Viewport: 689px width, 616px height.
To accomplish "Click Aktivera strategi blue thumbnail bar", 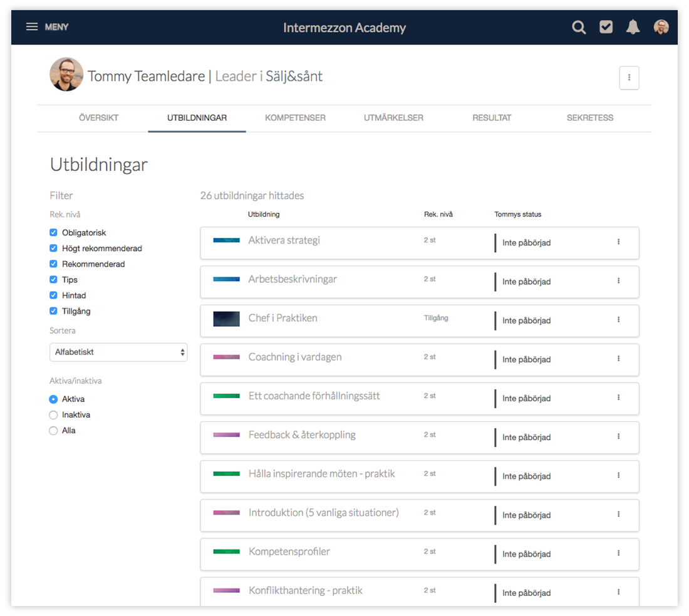I will coord(226,240).
